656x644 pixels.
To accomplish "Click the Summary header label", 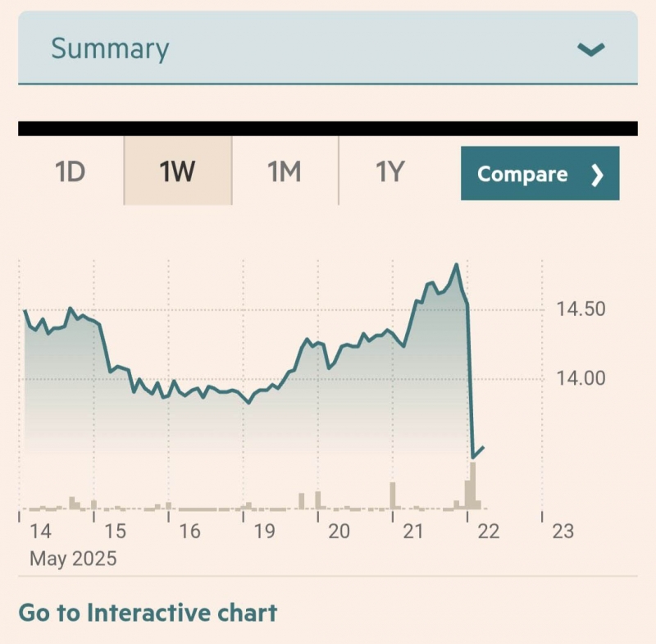I will pos(110,48).
